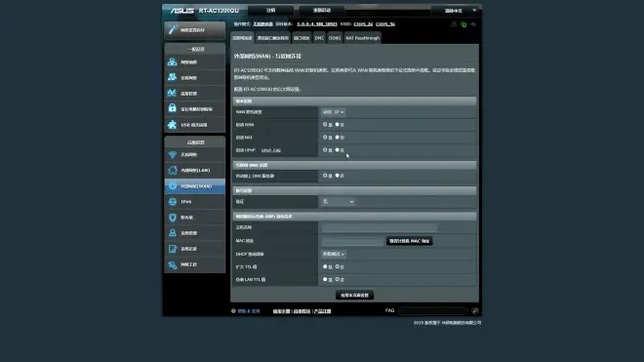Switch to the Port Forwarding tab
This screenshot has width=644, height=362.
tap(302, 38)
